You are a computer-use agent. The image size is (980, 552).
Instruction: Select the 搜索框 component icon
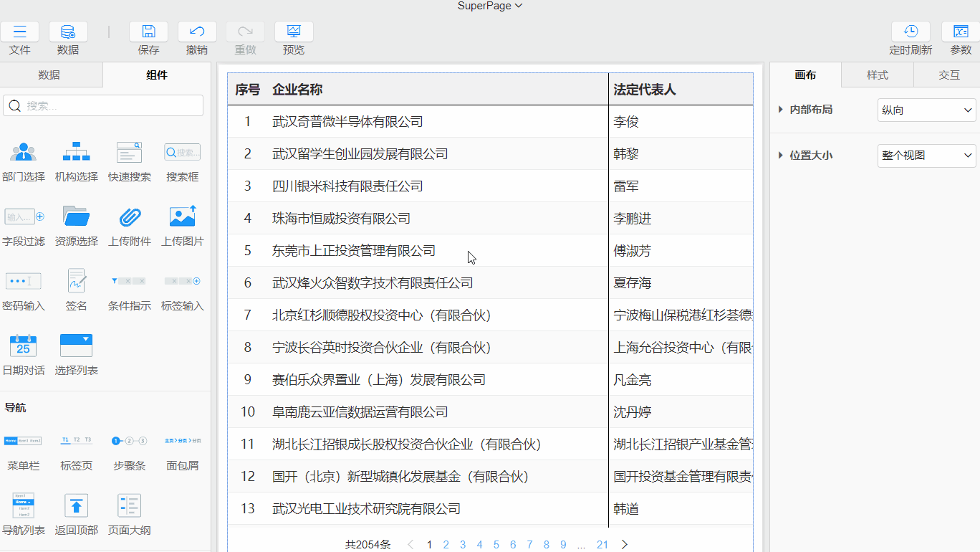point(183,152)
